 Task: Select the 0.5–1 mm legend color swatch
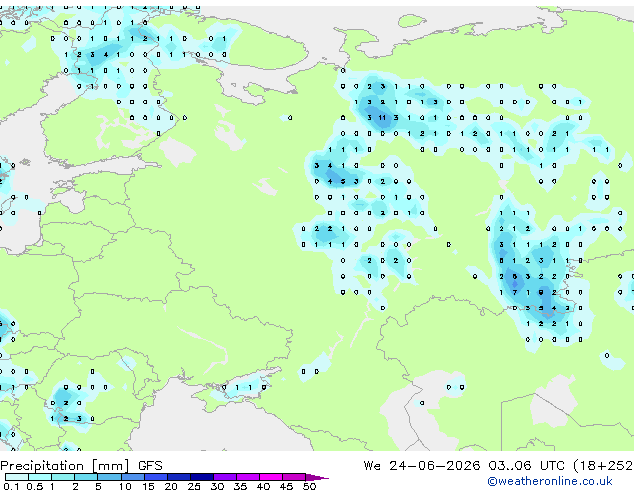(x=40, y=477)
